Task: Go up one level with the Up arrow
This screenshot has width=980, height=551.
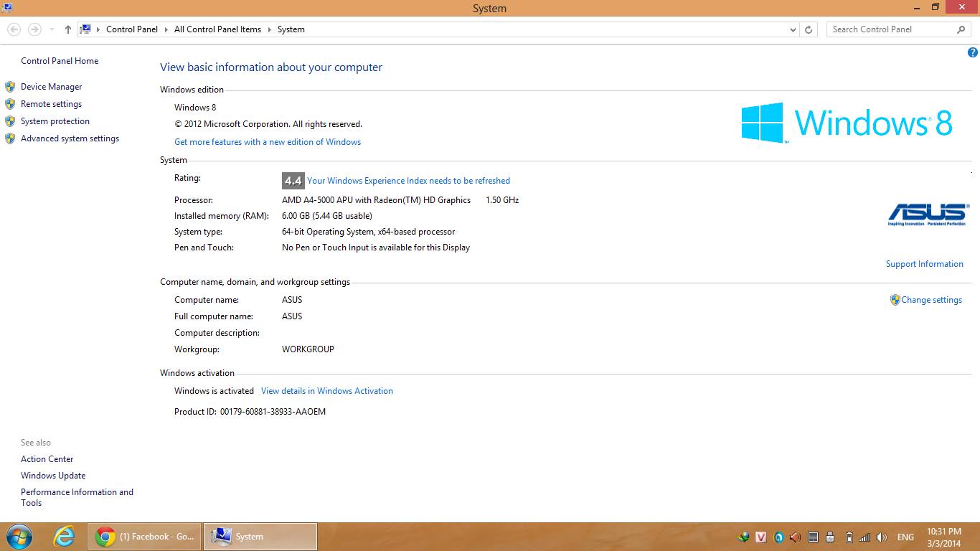Action: (68, 29)
